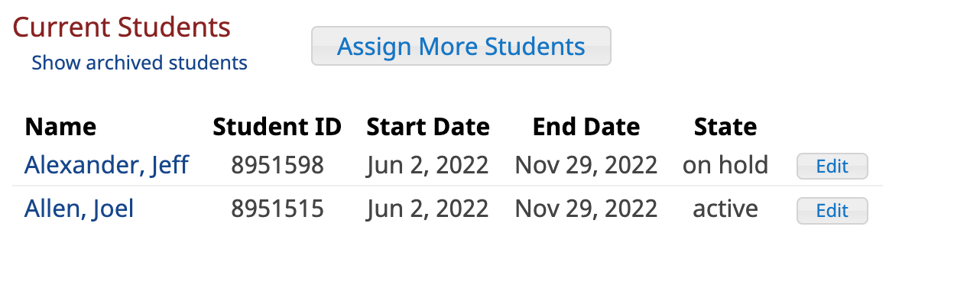Click the Start Date column header
Viewport: 980px width, 301px height.
click(428, 126)
